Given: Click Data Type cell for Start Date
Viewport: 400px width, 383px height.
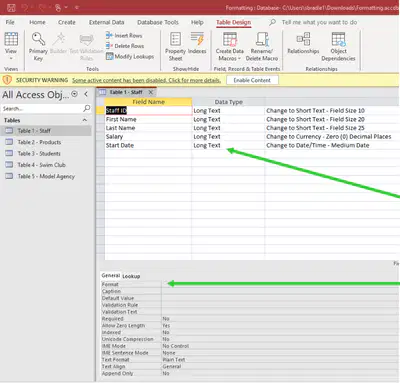Looking at the screenshot, I should pos(228,145).
